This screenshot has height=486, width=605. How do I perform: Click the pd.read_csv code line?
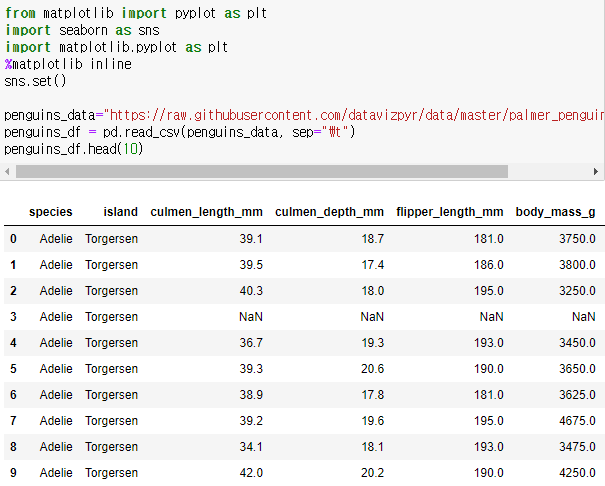[x=179, y=132]
